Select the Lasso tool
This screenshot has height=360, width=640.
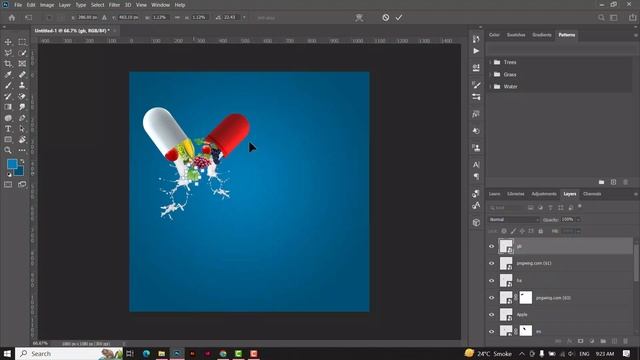click(x=8, y=53)
